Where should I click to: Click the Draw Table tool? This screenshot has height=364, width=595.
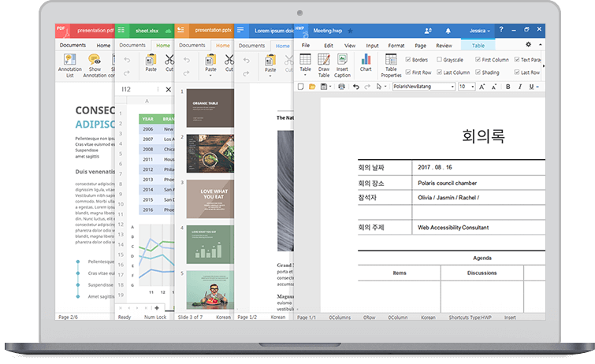(324, 63)
